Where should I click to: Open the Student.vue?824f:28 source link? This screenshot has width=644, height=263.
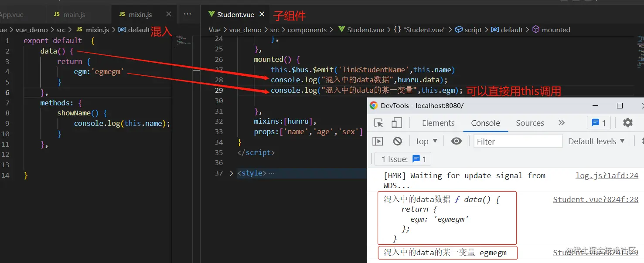596,199
